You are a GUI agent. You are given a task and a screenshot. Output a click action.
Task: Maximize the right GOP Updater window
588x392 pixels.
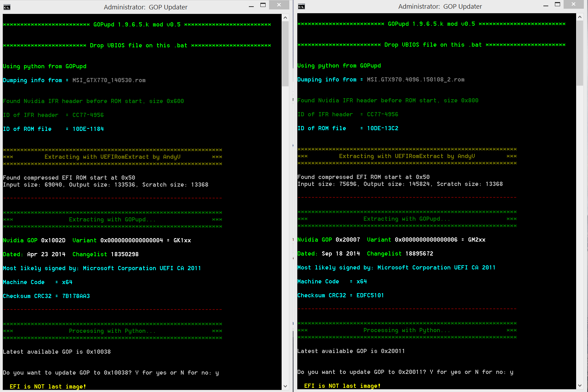(x=558, y=5)
